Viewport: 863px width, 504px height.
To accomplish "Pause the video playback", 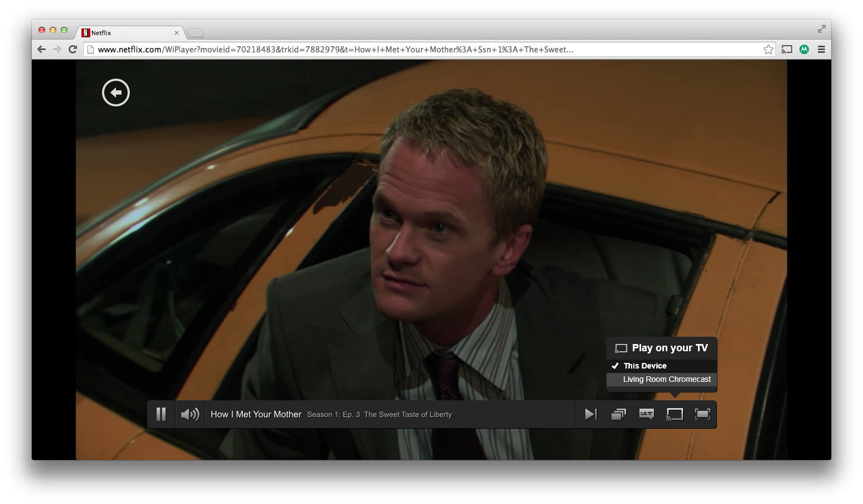I will click(x=161, y=414).
